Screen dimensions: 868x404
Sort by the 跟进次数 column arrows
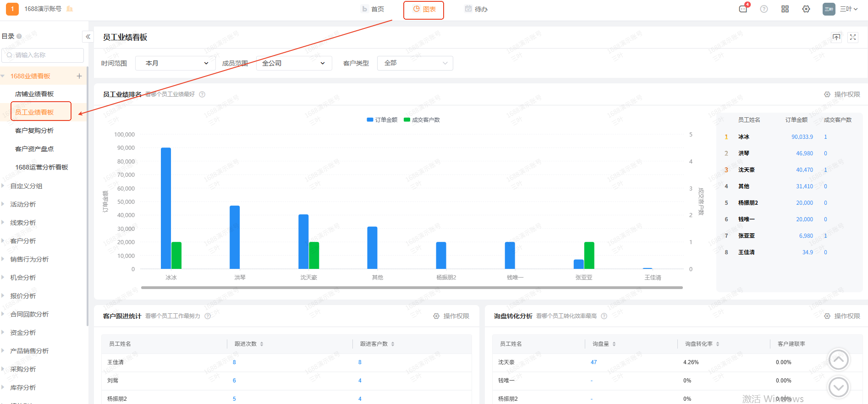tap(262, 344)
